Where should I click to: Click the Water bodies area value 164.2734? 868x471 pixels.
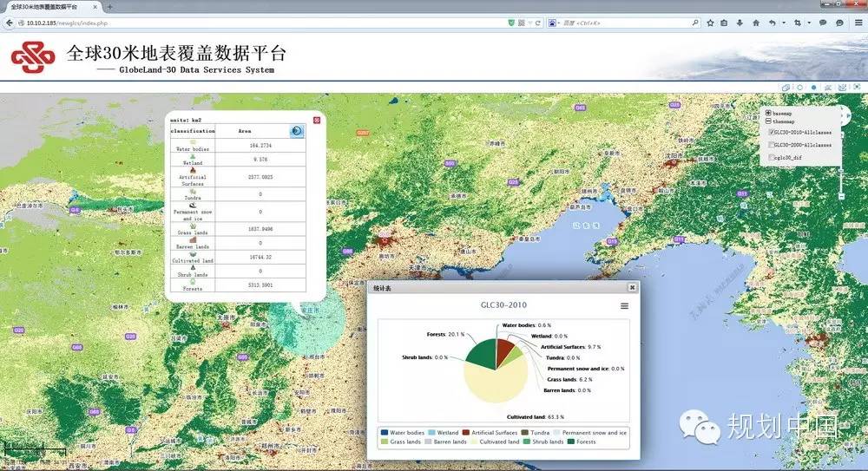point(260,146)
